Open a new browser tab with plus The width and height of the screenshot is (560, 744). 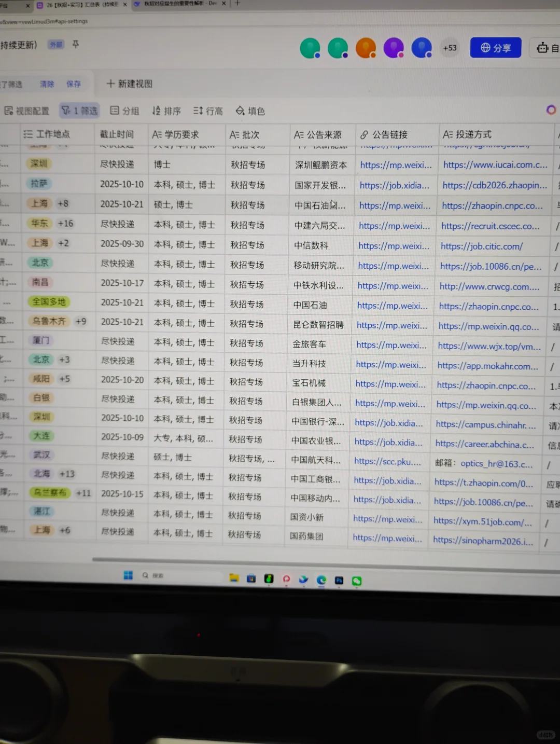[x=237, y=3]
